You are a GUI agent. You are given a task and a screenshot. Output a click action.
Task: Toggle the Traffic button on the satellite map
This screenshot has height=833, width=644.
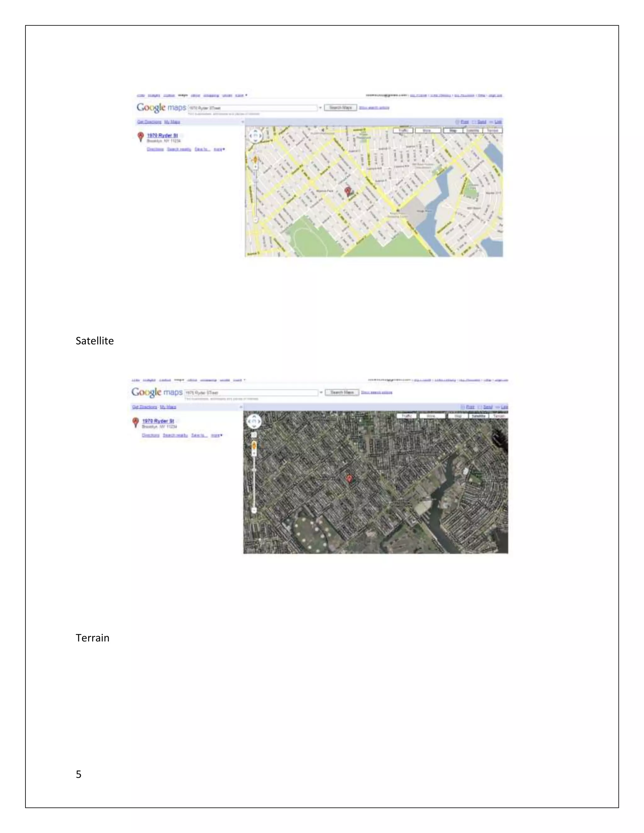click(407, 416)
